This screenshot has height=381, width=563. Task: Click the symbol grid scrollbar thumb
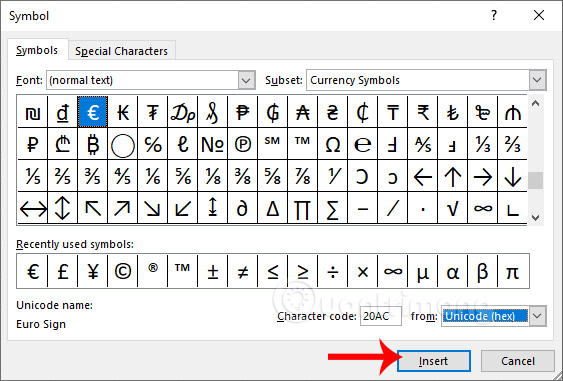click(536, 180)
